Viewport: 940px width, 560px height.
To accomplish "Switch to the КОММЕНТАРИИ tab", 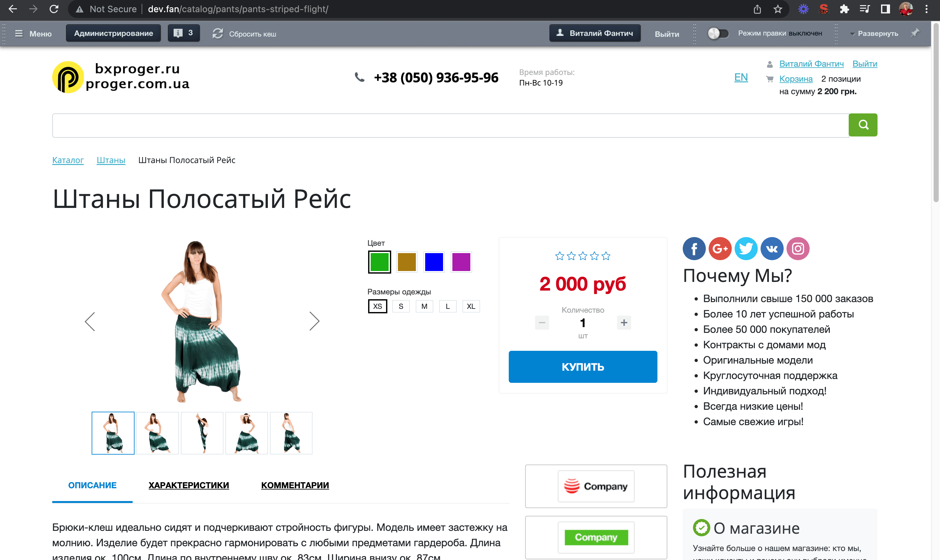I will click(295, 485).
